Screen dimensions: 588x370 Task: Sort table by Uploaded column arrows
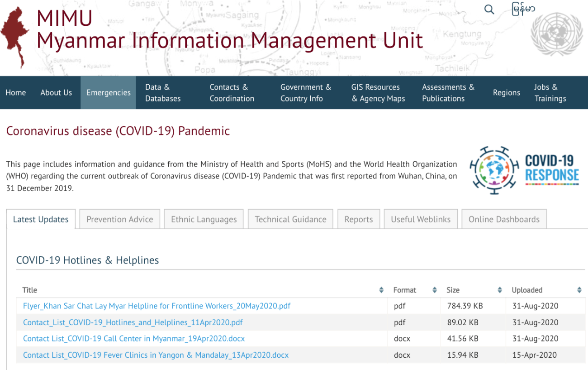click(x=579, y=290)
